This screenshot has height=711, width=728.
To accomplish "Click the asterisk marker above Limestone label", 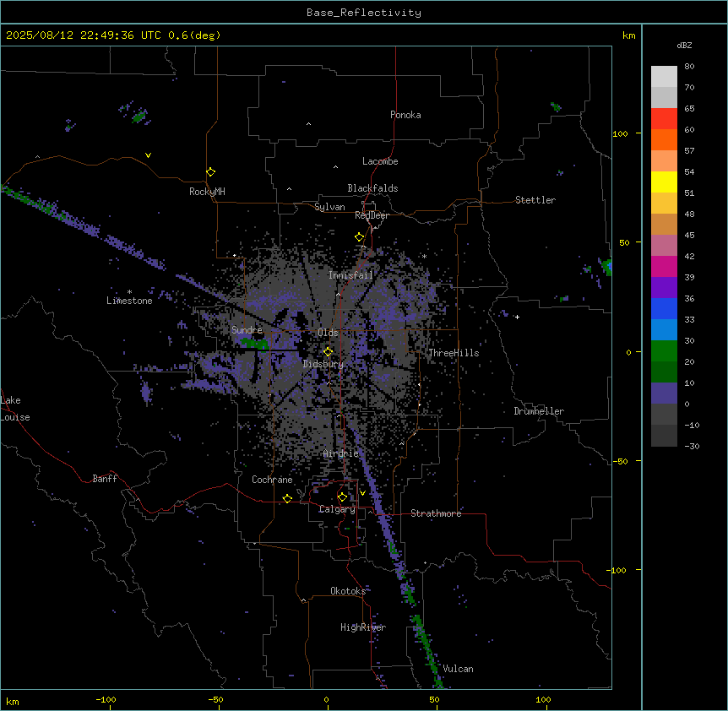I will tap(129, 291).
